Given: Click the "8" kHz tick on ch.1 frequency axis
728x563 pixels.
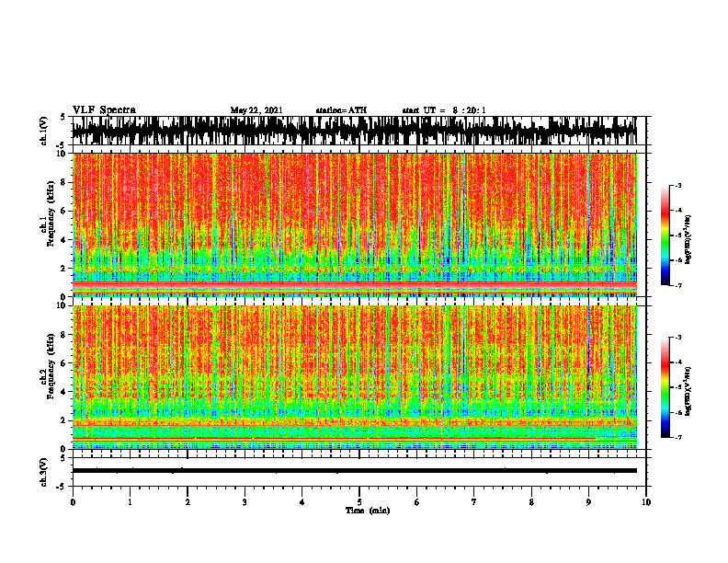Looking at the screenshot, I should click(64, 182).
